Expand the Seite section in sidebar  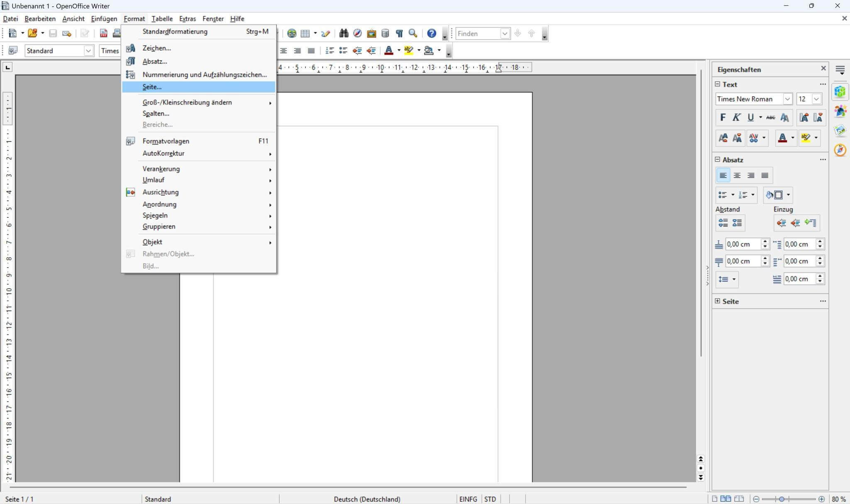718,301
